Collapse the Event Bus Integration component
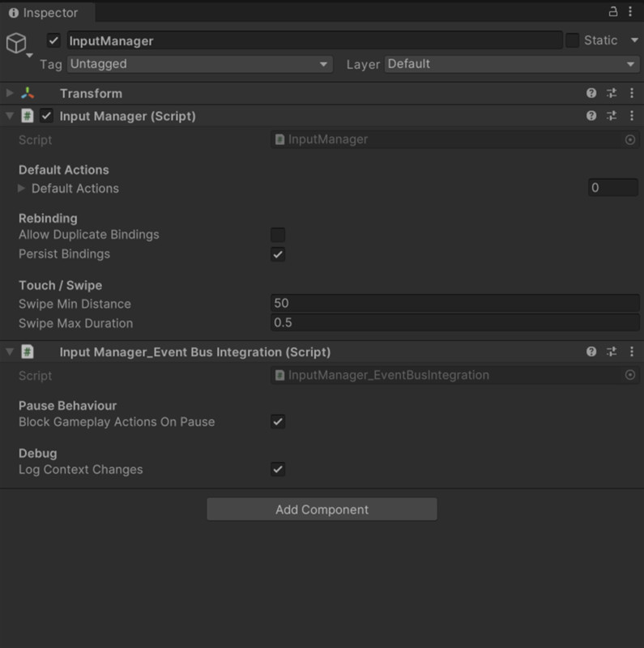Screen dimensions: 644x648 (x=10, y=352)
